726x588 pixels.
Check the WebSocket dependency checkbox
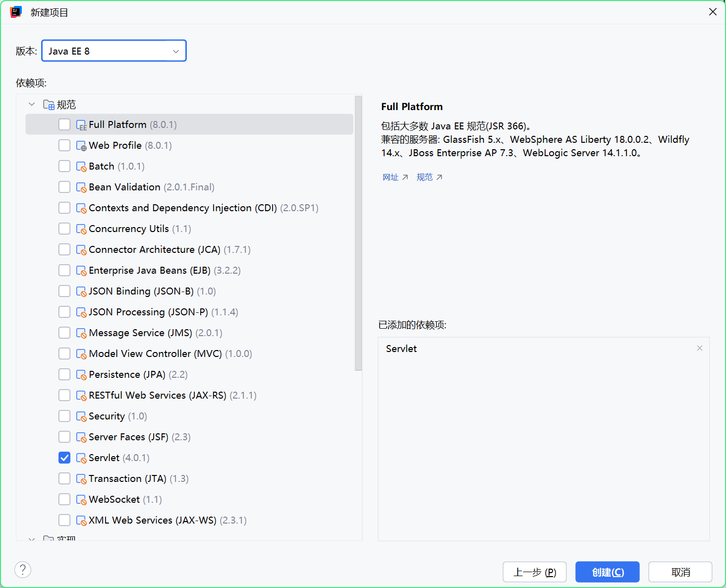[x=64, y=499]
